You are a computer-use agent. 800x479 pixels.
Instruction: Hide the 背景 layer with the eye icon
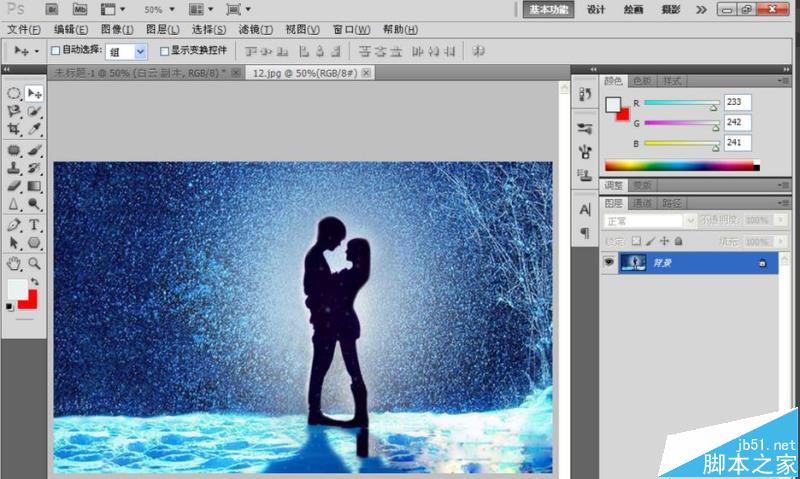click(609, 262)
